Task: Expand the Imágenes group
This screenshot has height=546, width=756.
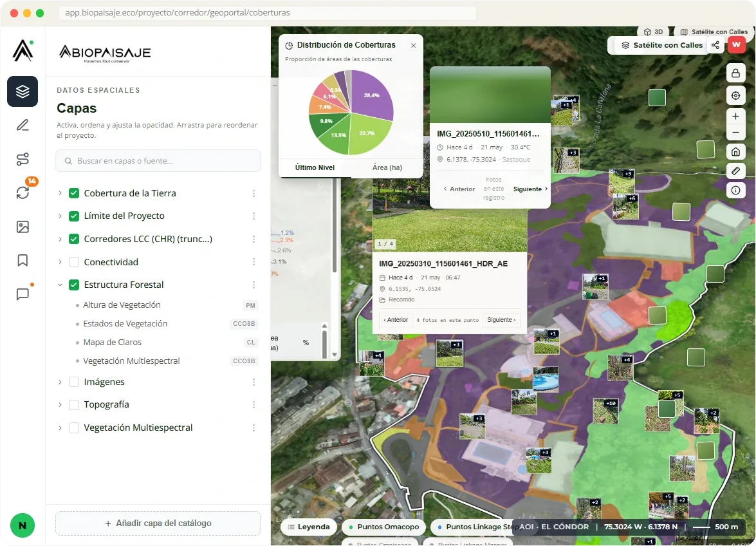Action: [60, 382]
